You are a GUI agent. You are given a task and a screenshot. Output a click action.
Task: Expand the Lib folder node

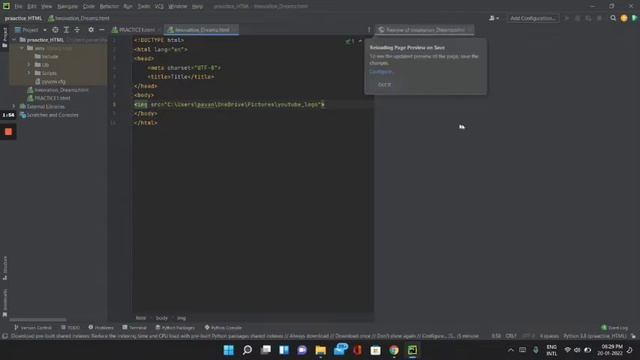(29, 64)
